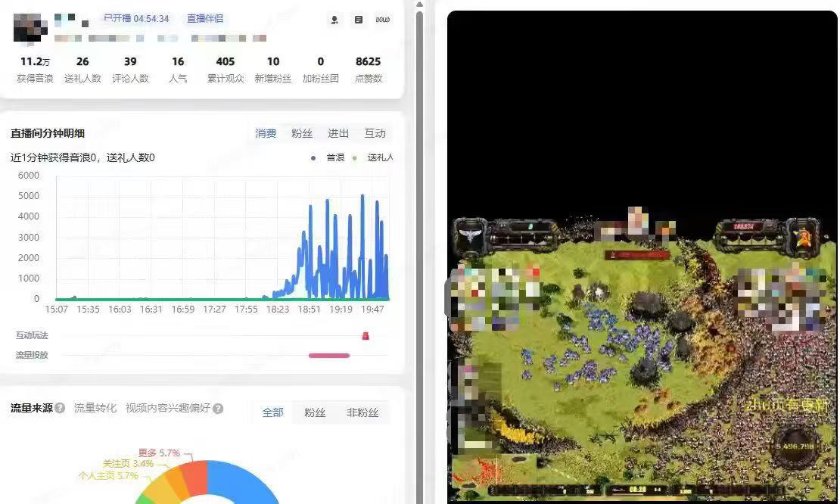Select the 视频内容兴趣偏好 tab

coord(168,408)
